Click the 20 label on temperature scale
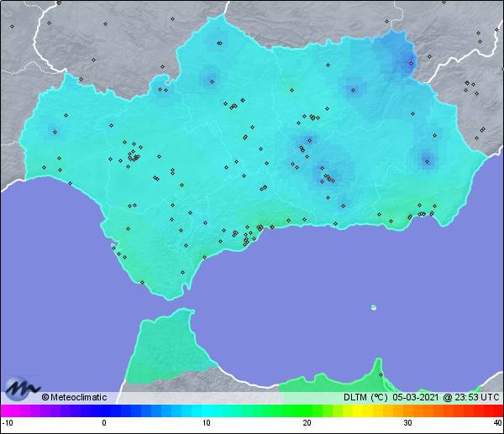 click(x=307, y=423)
